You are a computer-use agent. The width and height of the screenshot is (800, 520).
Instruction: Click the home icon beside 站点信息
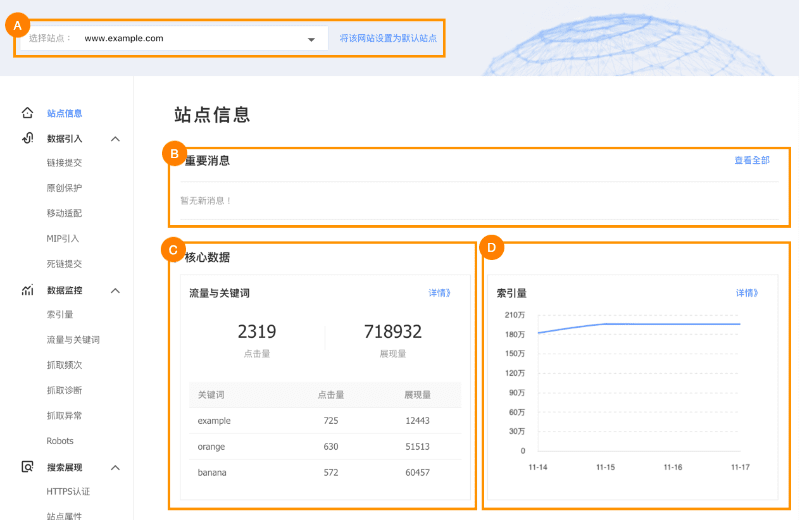(x=28, y=113)
